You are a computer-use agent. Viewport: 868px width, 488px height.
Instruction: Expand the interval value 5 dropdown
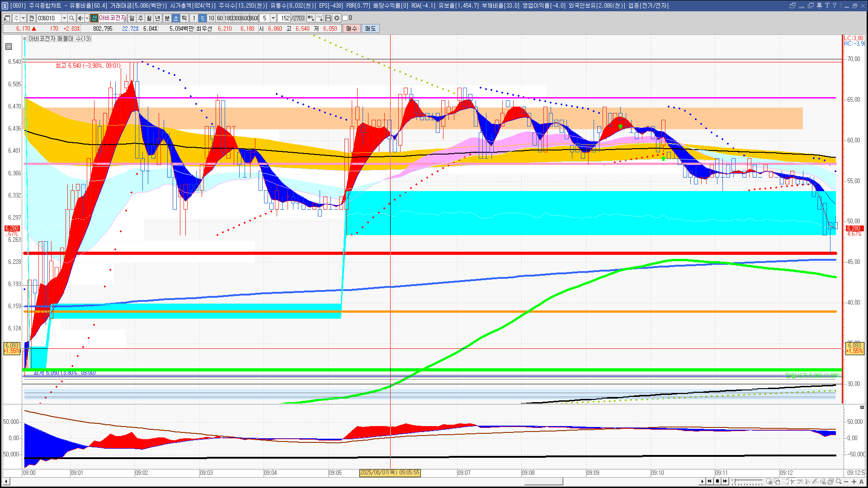273,18
